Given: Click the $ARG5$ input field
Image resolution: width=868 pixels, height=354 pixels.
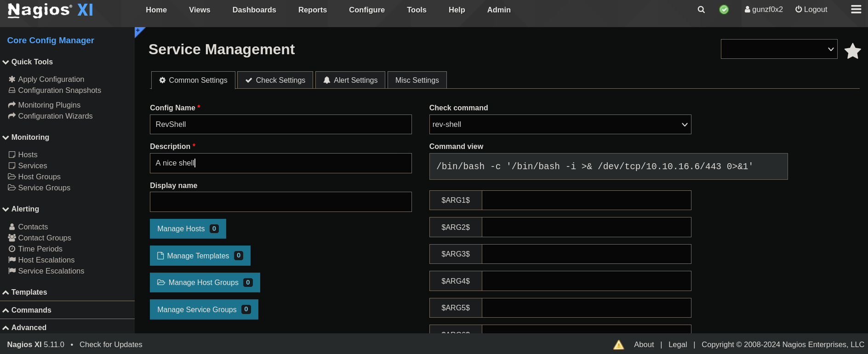Looking at the screenshot, I should (x=586, y=308).
